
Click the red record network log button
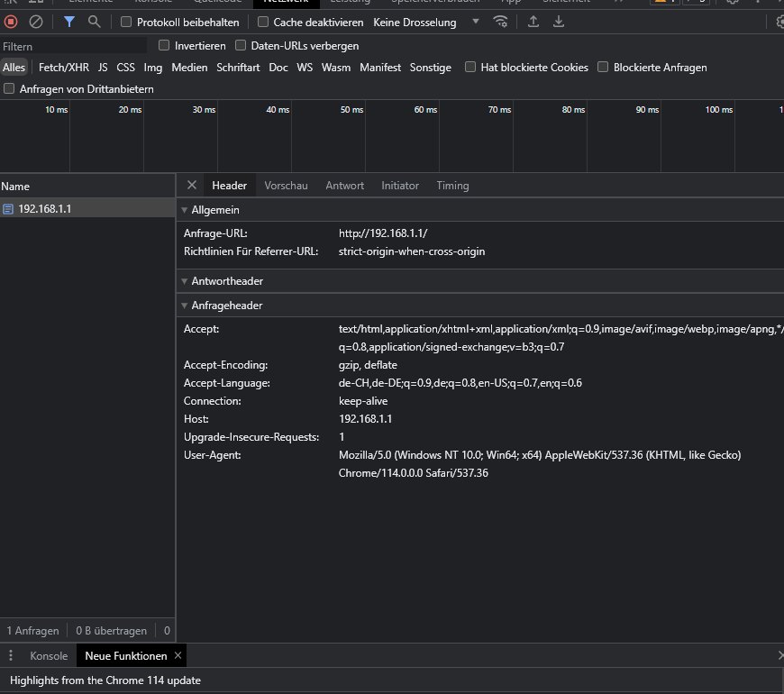[12, 22]
